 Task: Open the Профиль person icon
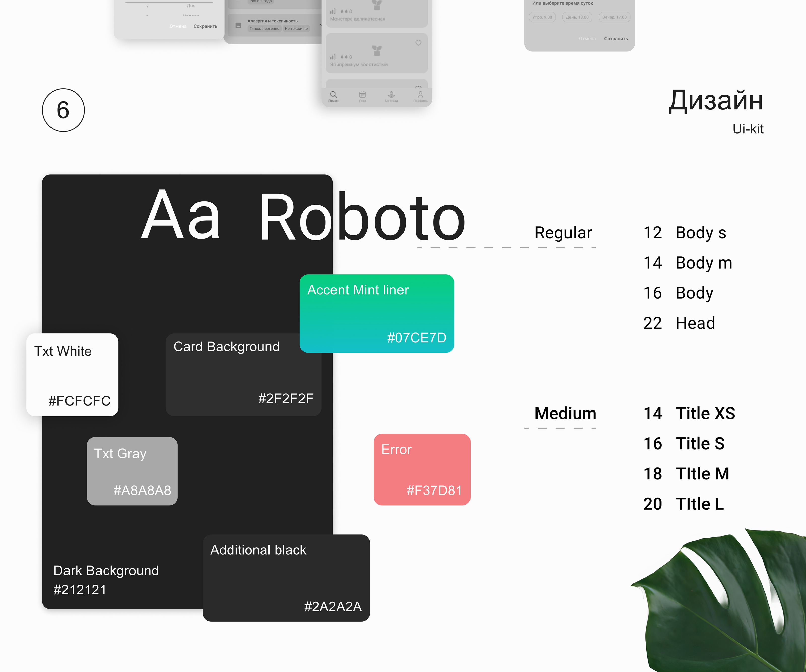click(420, 94)
